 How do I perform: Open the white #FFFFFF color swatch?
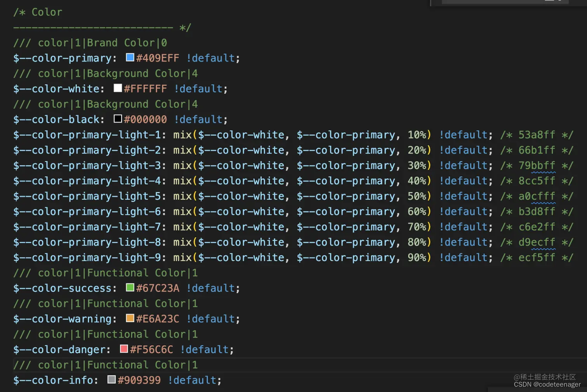[118, 88]
